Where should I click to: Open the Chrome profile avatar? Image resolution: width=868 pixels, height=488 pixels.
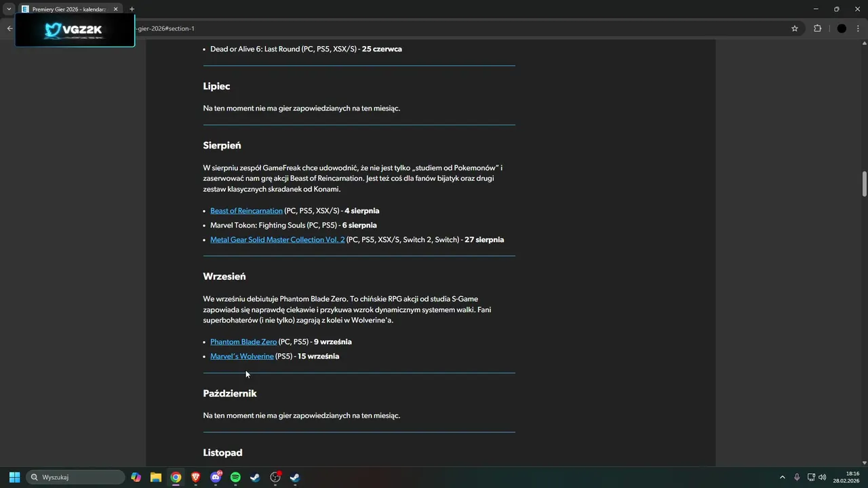click(x=842, y=28)
